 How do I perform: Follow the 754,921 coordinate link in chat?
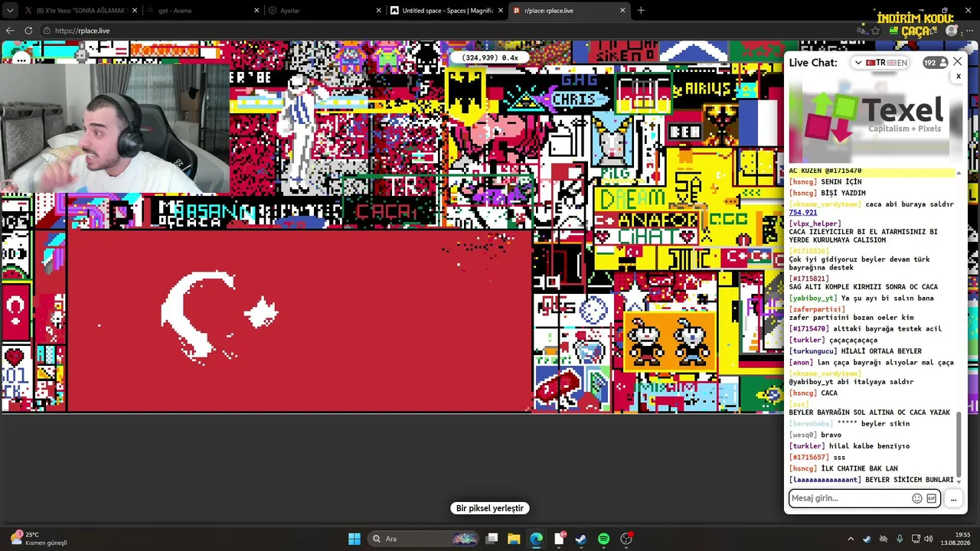802,213
